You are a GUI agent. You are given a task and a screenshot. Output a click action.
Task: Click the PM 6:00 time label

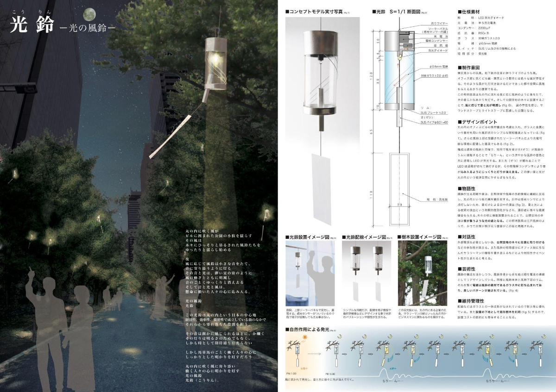pyautogui.click(x=330, y=373)
